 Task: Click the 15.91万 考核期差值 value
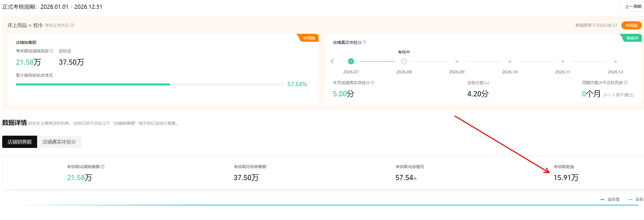pos(566,178)
